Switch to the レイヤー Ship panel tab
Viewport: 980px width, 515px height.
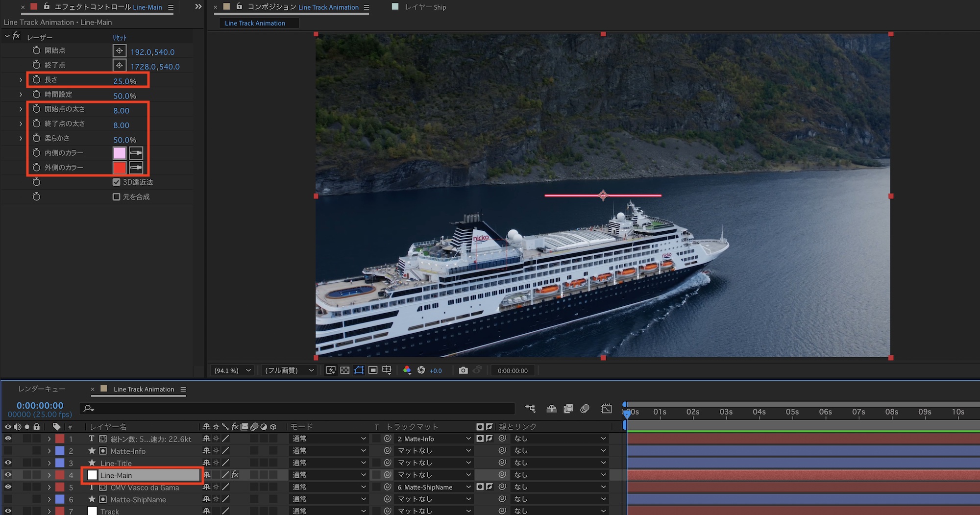[x=425, y=7]
